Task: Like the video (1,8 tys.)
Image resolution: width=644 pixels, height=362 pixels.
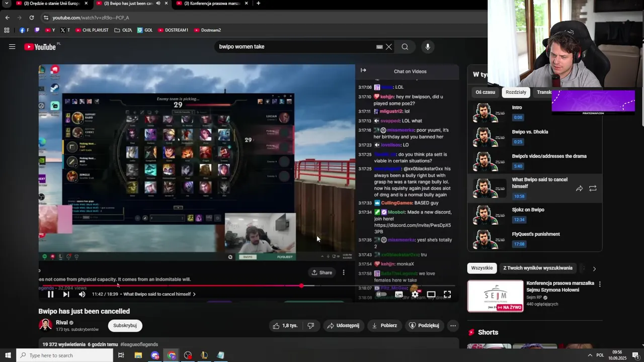Action: [285, 325]
